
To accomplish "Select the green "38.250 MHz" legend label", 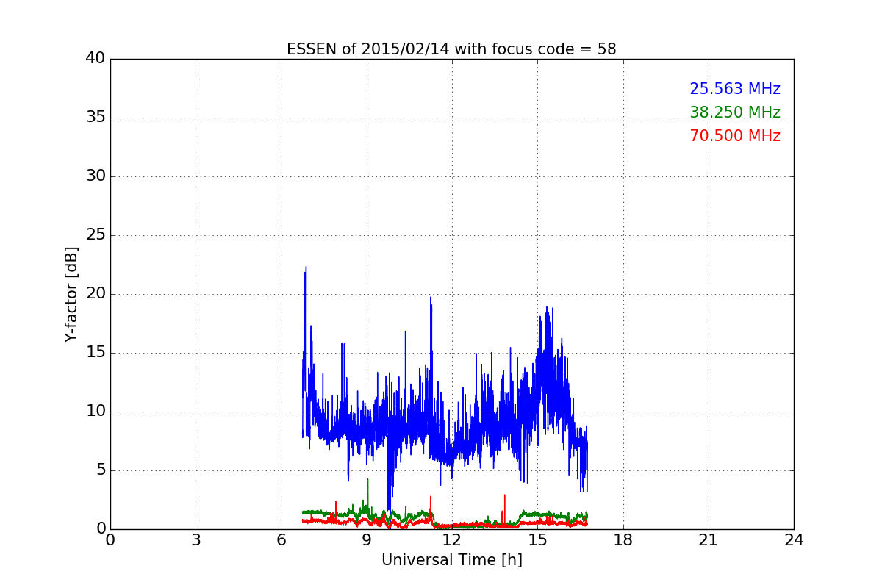I will 735,112.
